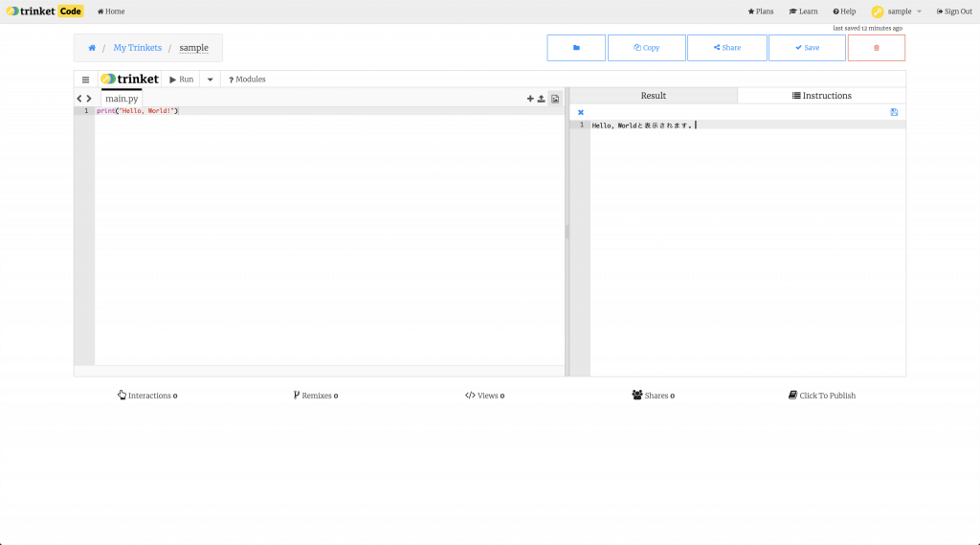Close instructions editor with blue X
Screen dimensions: 980x545
581,113
